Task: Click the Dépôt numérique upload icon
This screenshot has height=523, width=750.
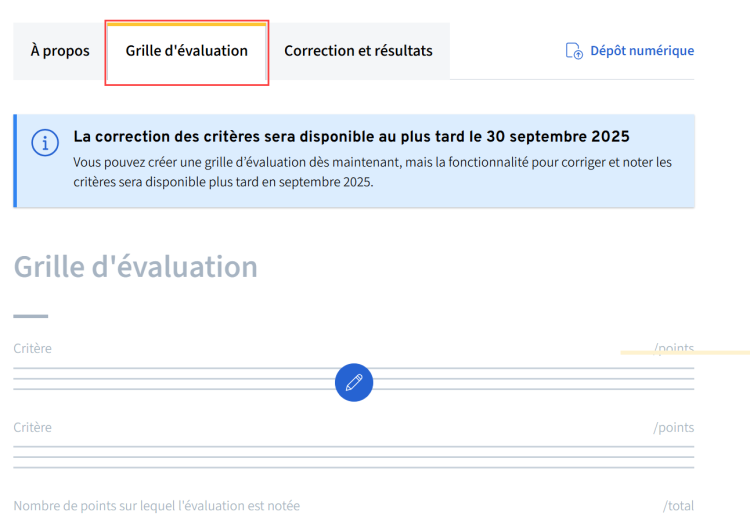Action: click(574, 51)
